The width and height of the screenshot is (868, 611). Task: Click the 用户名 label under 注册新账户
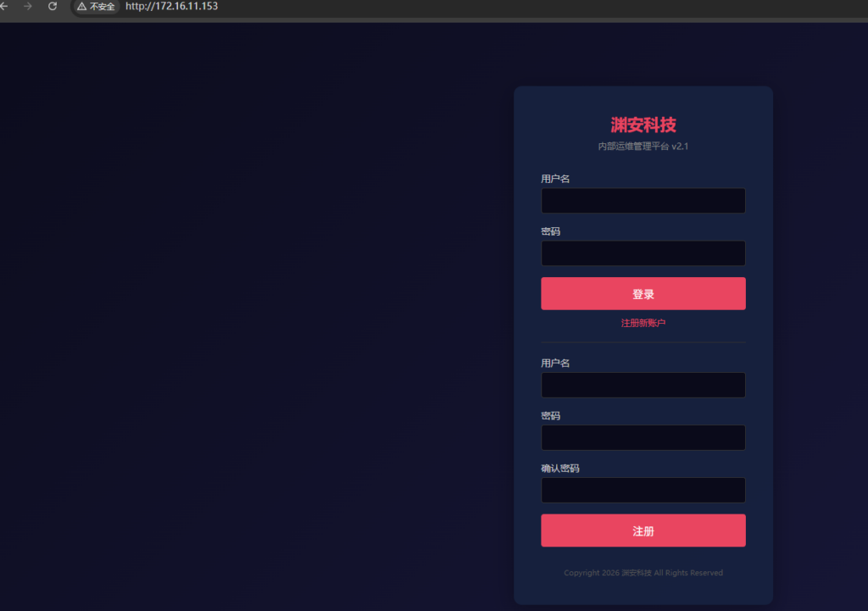555,364
